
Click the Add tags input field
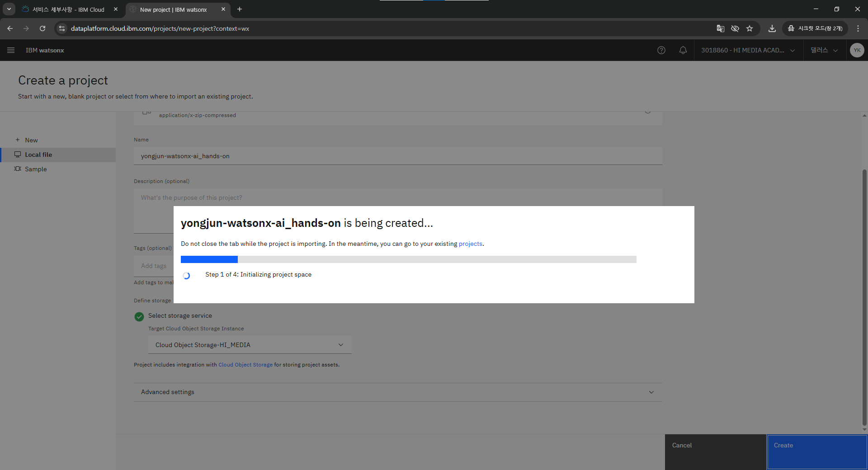(x=154, y=266)
